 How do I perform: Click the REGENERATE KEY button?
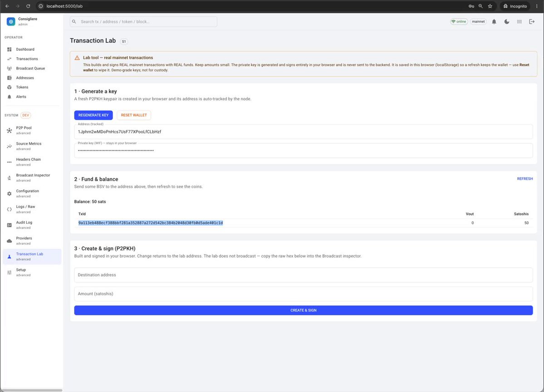[93, 115]
